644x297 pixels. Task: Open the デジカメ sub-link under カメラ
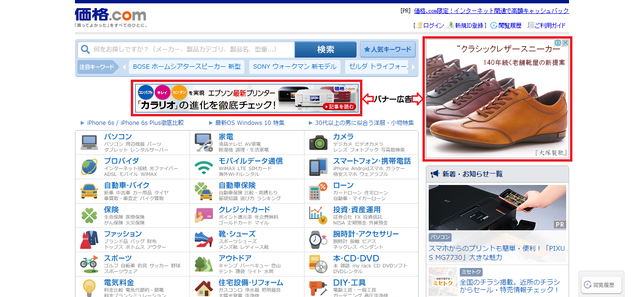(343, 144)
